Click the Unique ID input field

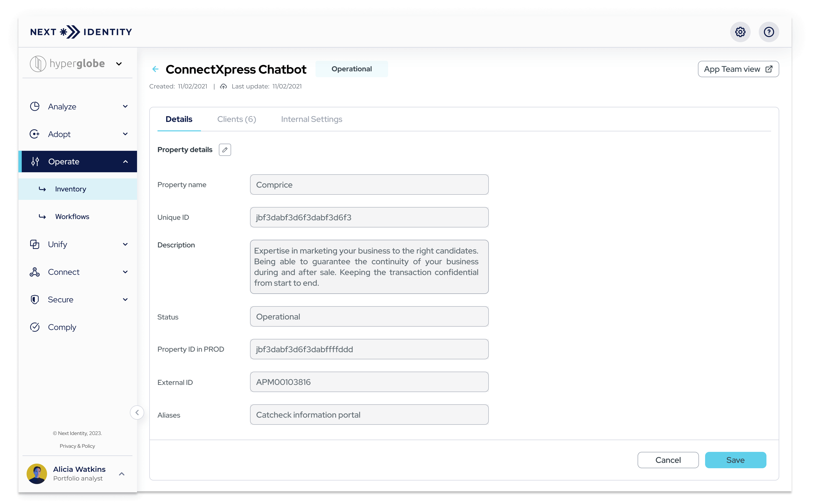(x=369, y=217)
